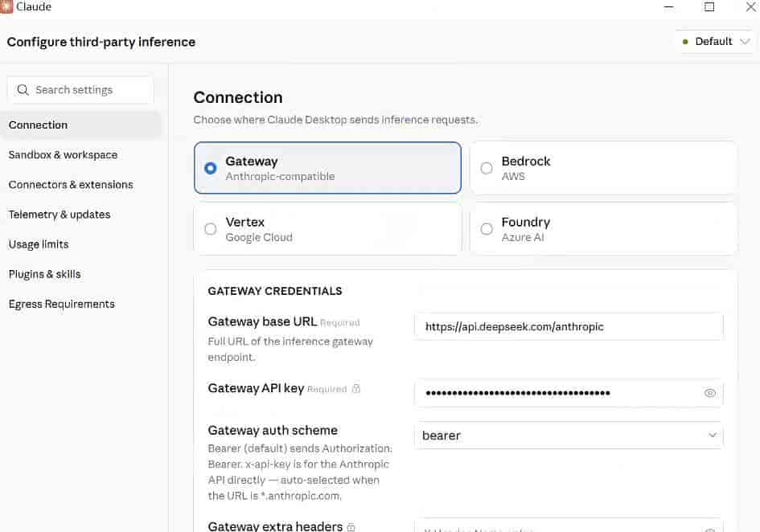Viewport: 760px width, 532px height.
Task: Click the Gateway base URL field
Action: [x=569, y=326]
